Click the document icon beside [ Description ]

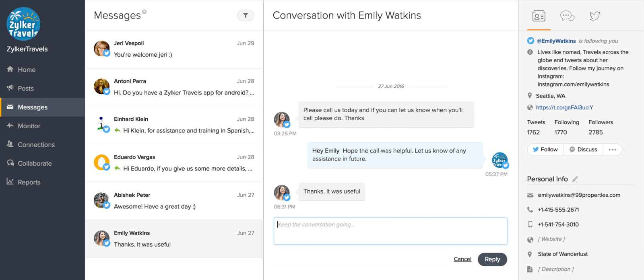530,269
